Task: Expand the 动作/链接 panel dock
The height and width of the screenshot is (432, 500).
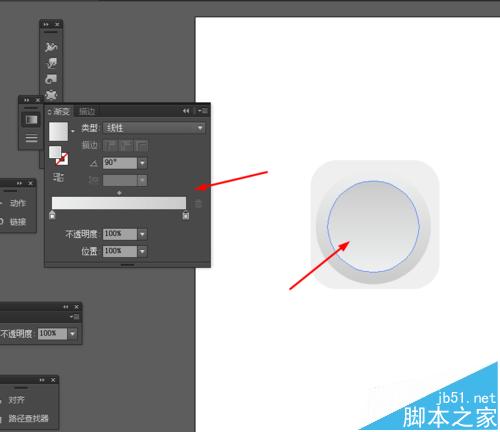Action: tap(19, 183)
